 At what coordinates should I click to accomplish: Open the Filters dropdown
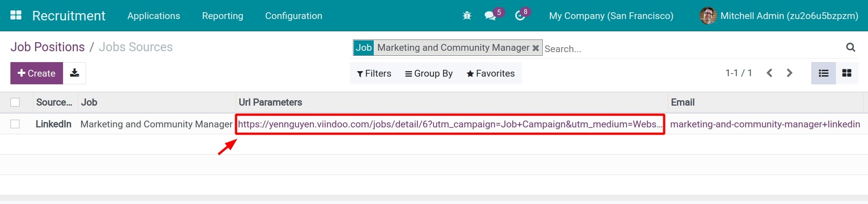(x=374, y=73)
